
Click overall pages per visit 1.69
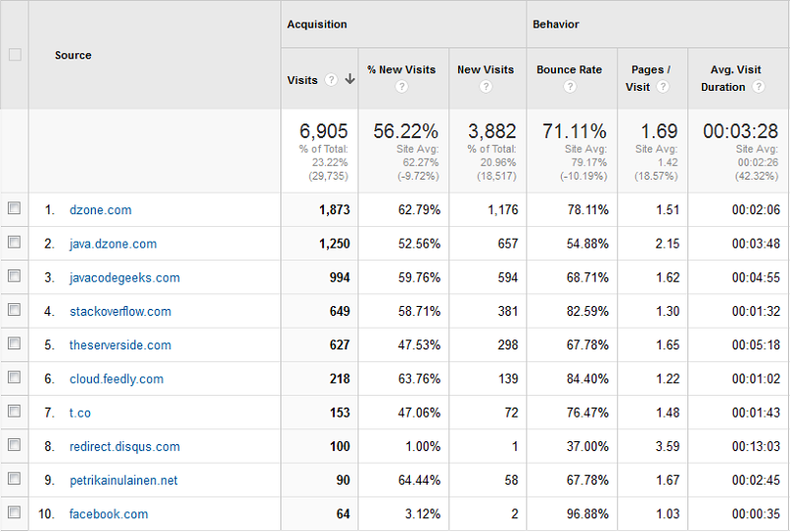tap(659, 131)
